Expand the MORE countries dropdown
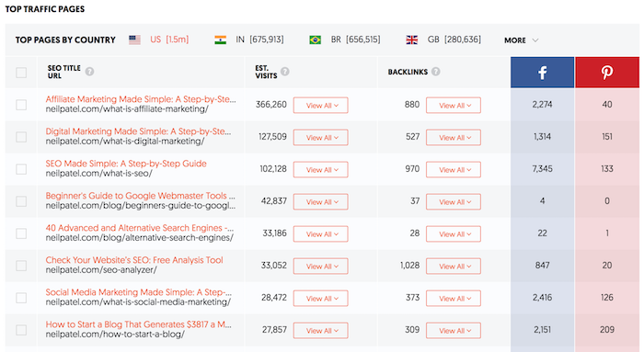 point(521,40)
